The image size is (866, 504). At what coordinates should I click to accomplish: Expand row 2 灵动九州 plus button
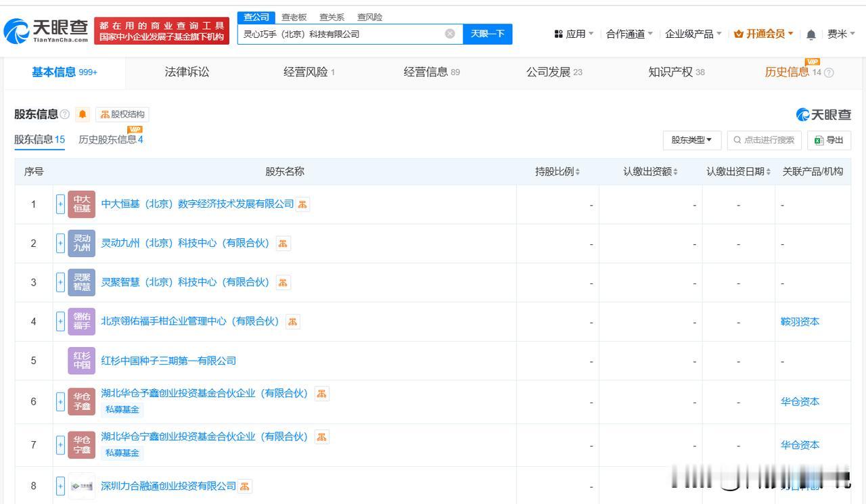point(60,244)
